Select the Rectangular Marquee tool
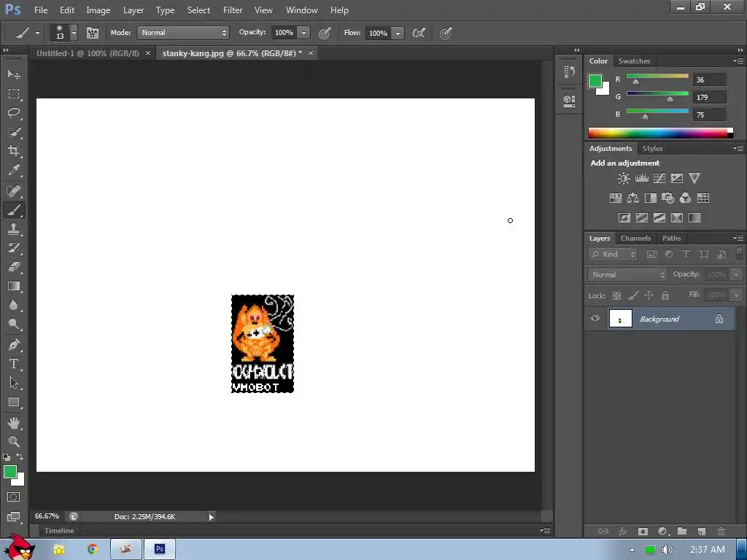 14,94
